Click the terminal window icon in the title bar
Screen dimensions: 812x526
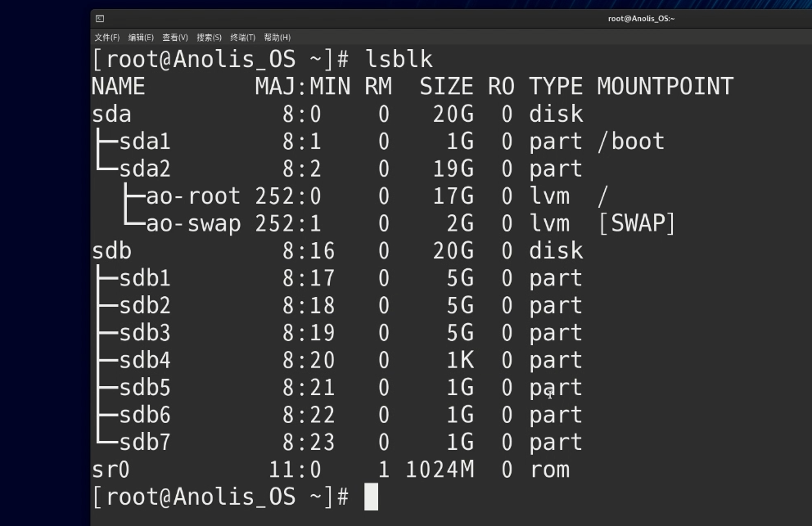101,17
